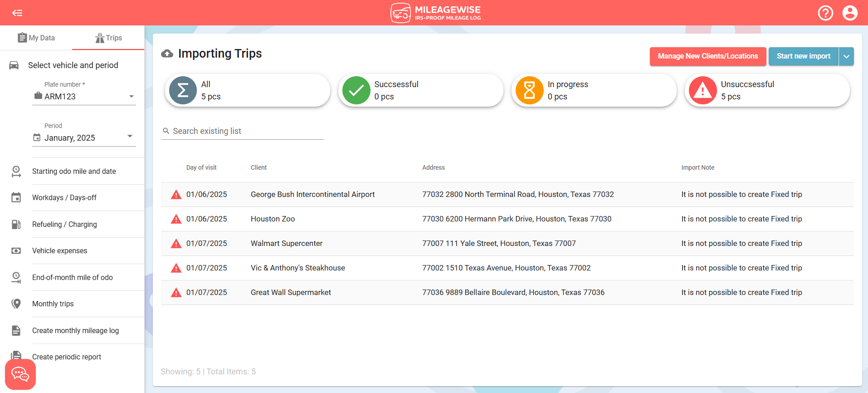Screen dimensions: 868x393
Task: Filter by the Successful 0 pcs card
Action: tap(421, 90)
